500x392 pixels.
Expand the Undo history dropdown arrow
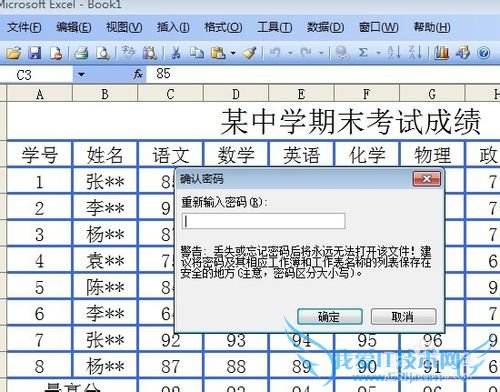pos(290,53)
